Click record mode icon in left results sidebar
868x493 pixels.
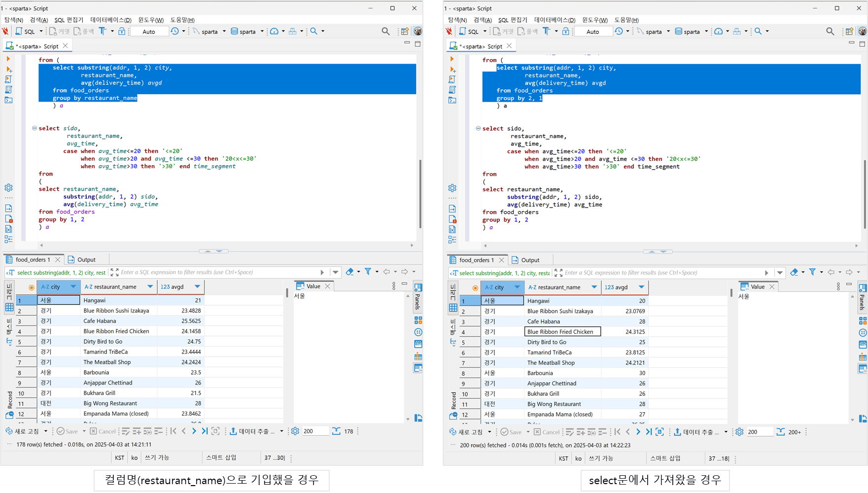[x=9, y=415]
